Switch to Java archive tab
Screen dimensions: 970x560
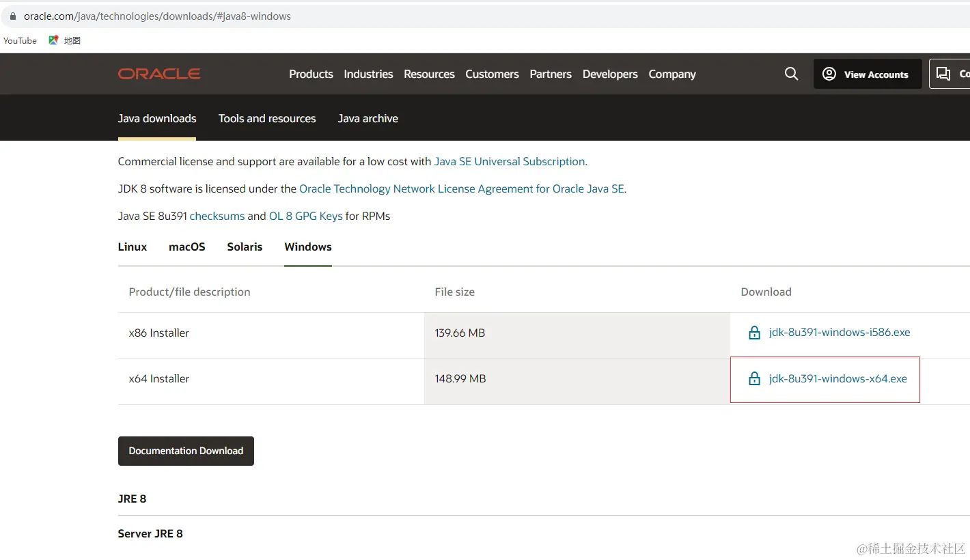pyautogui.click(x=368, y=118)
